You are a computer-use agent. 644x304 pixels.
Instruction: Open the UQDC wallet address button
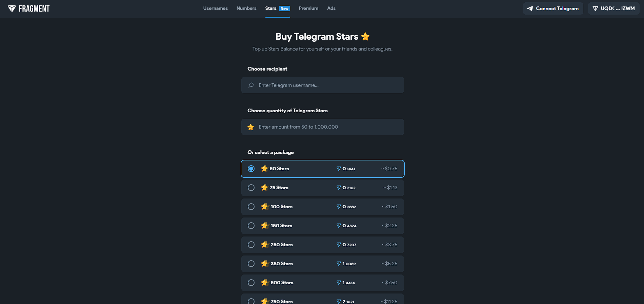[614, 8]
